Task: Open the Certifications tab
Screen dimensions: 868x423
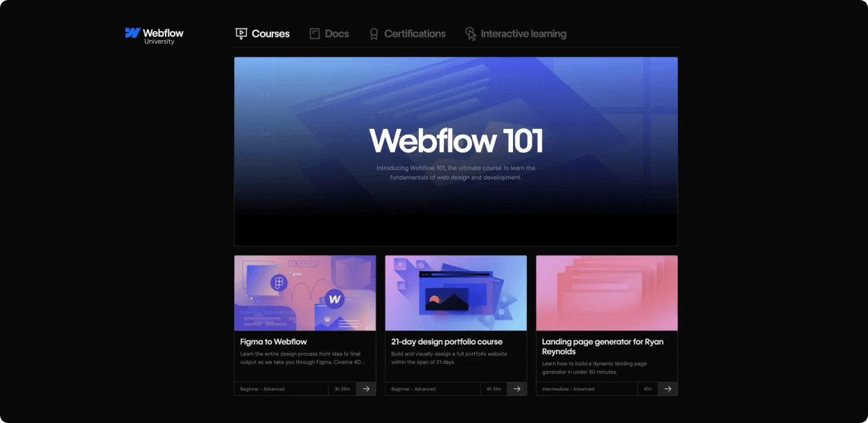Action: [x=408, y=33]
